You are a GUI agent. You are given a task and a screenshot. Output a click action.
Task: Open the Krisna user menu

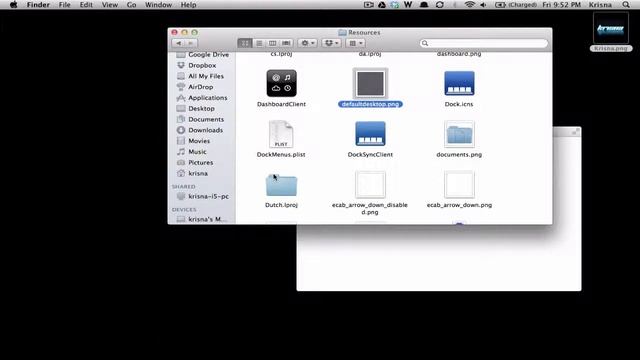600,5
